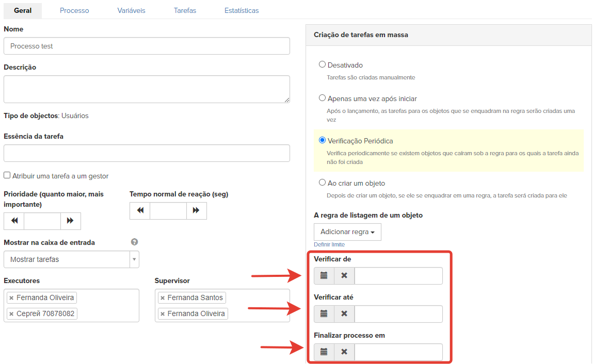The height and width of the screenshot is (364, 593).
Task: Expand the 'Adicionar regra' dropdown
Action: click(x=347, y=232)
